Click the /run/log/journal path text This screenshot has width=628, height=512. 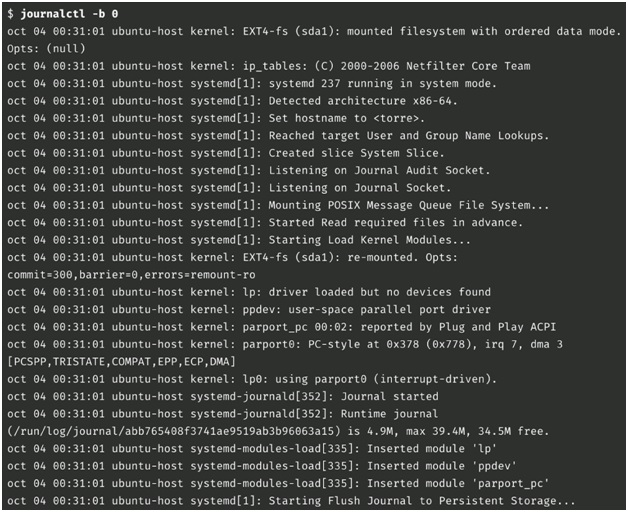pos(173,431)
